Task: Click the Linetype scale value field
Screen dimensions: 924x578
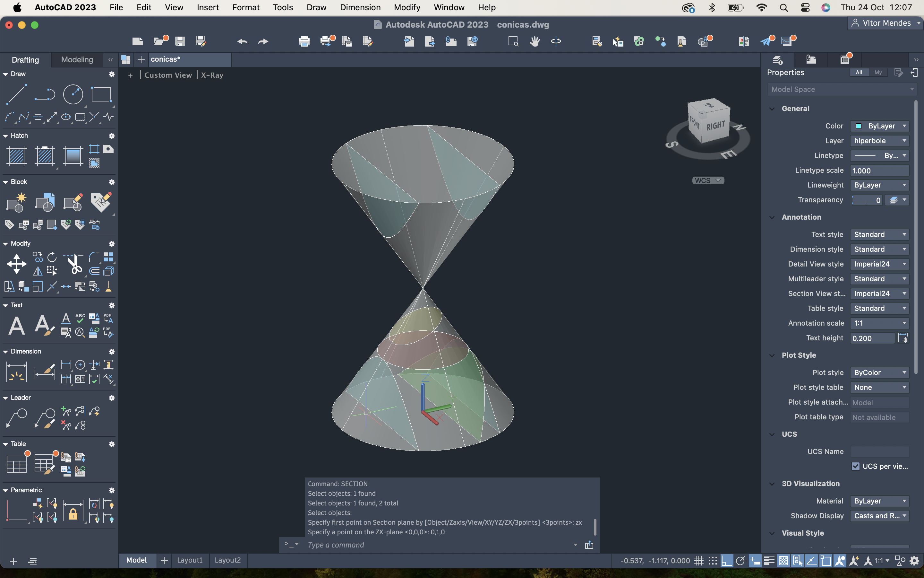Action: click(x=879, y=171)
